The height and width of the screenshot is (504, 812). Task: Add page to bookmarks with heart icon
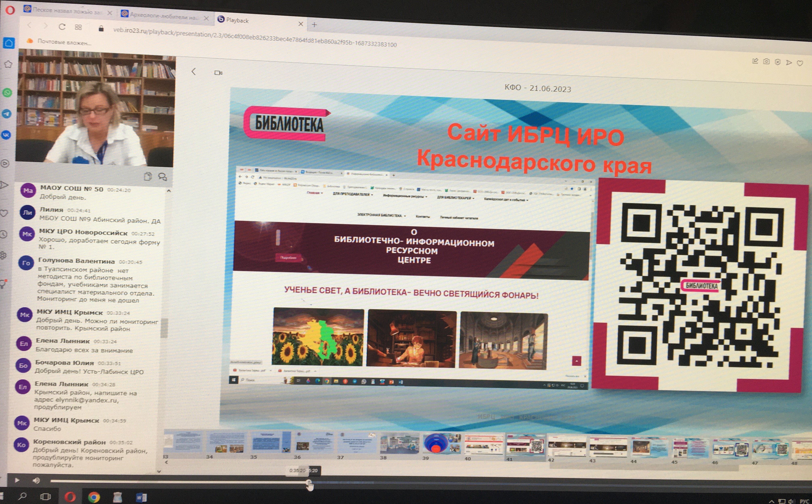point(800,63)
